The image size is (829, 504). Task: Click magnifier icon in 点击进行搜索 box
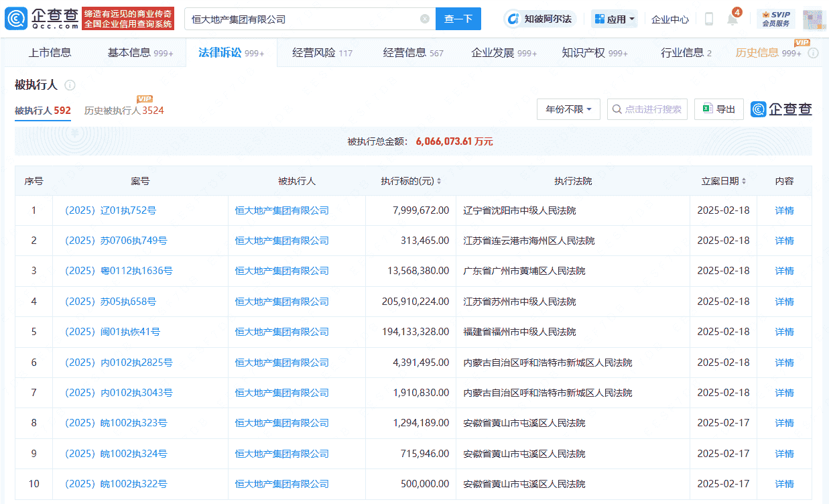617,109
